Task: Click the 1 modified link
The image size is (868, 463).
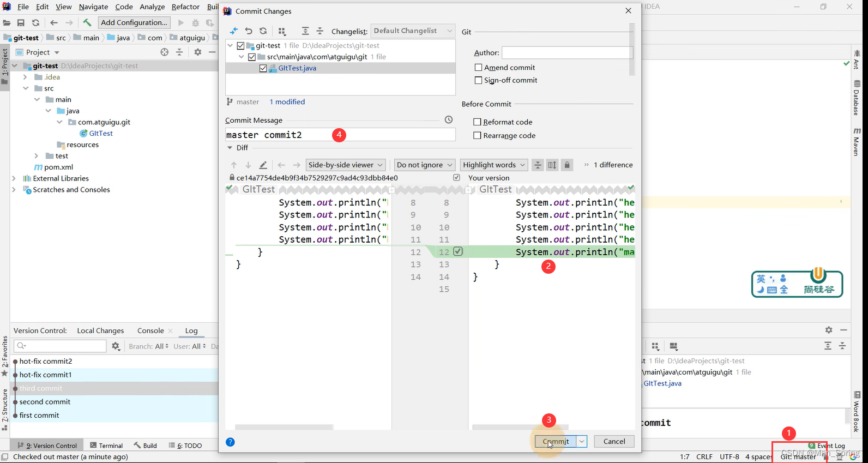Action: [x=287, y=102]
